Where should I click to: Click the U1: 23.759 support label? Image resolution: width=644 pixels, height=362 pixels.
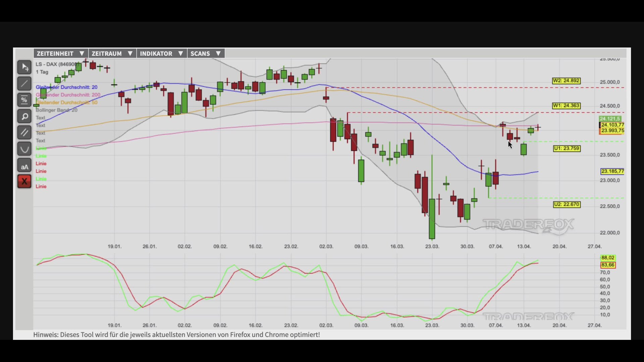tap(567, 148)
